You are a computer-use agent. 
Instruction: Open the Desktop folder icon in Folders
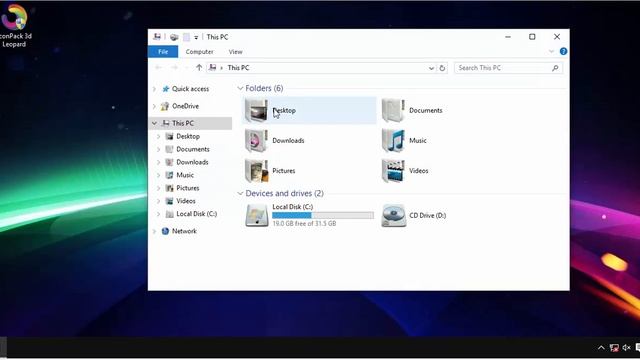(256, 110)
